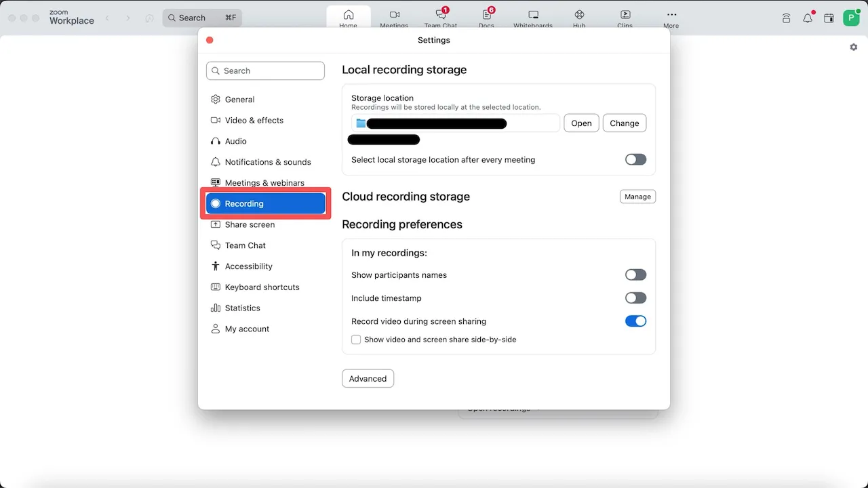The height and width of the screenshot is (488, 868).
Task: Turn off Record video during screen sharing
Action: 635,321
